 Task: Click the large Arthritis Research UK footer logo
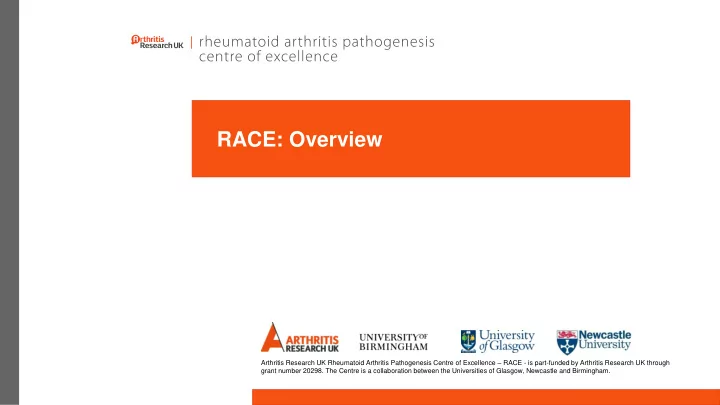(300, 338)
